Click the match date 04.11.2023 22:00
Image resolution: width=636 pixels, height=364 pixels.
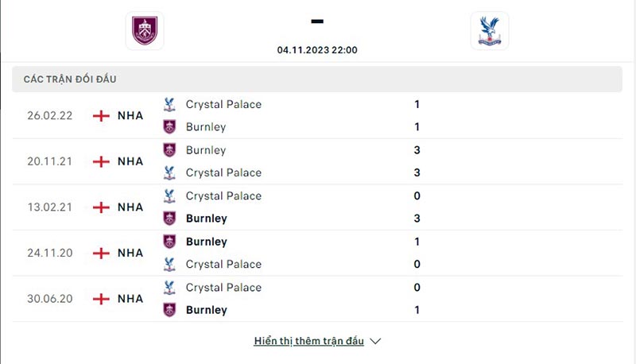(317, 49)
